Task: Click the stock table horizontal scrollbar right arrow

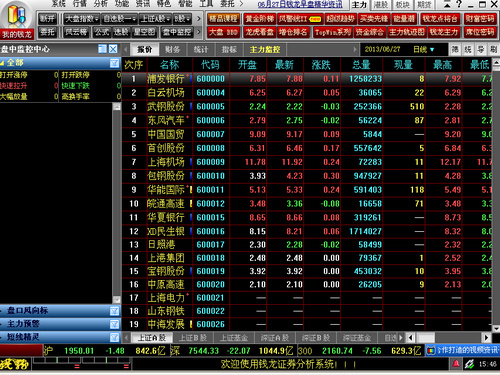Action: tap(487, 338)
